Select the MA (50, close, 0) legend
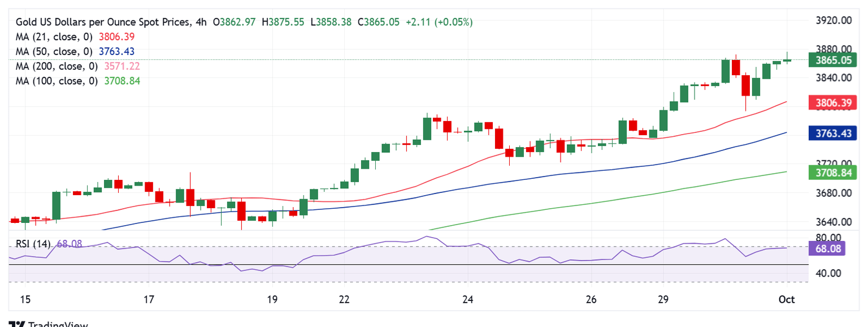Screen dimensions: 868x327 54,51
